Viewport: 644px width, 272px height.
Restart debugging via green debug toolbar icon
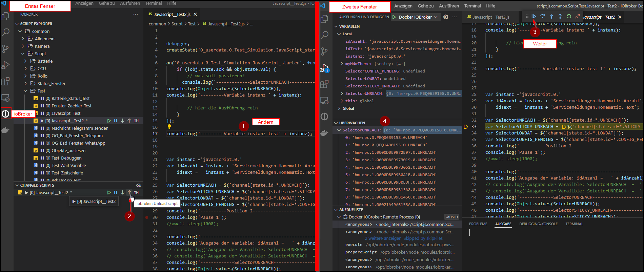[x=569, y=16]
